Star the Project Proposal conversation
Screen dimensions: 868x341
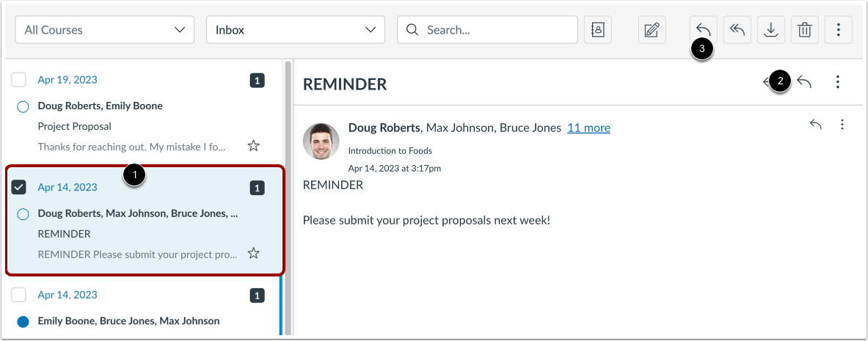[x=254, y=146]
